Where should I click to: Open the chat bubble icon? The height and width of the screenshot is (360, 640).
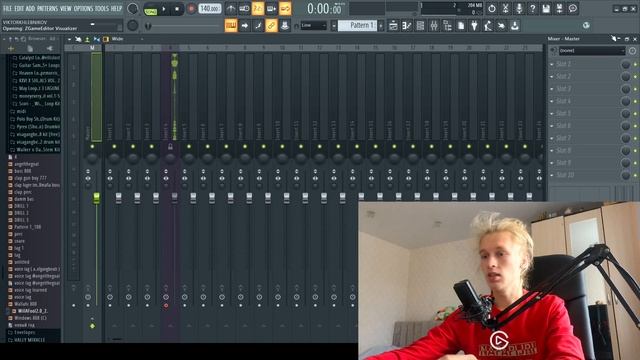point(573,9)
